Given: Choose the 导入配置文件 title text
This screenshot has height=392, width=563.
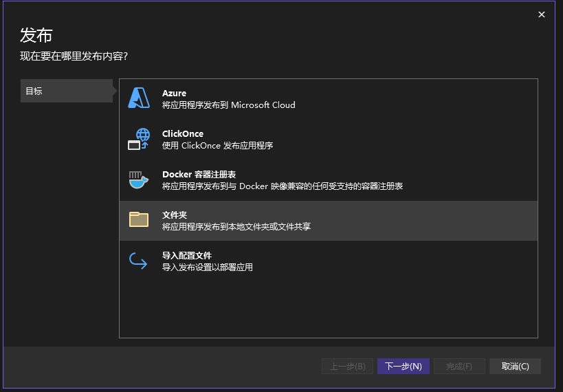Looking at the screenshot, I should [187, 255].
